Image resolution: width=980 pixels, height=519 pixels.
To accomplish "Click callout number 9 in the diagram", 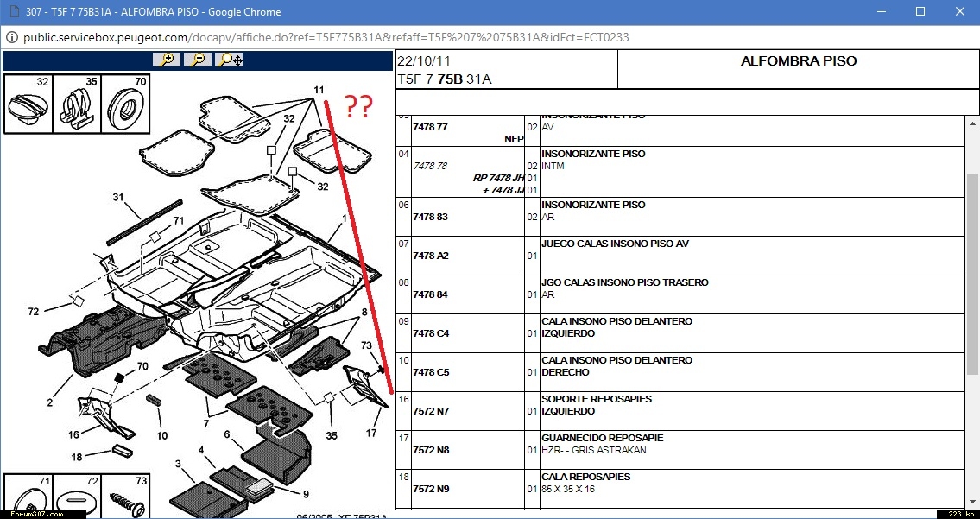I will click(x=306, y=494).
